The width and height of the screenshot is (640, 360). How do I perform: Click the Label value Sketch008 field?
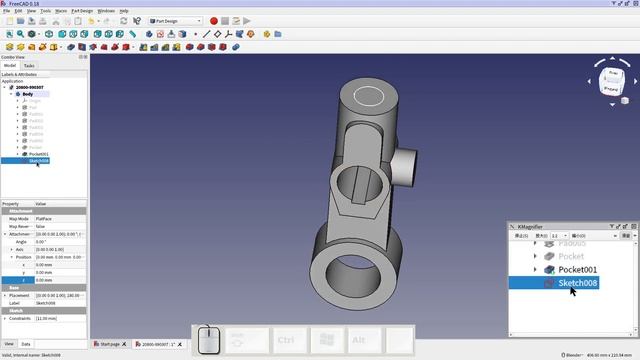point(60,303)
